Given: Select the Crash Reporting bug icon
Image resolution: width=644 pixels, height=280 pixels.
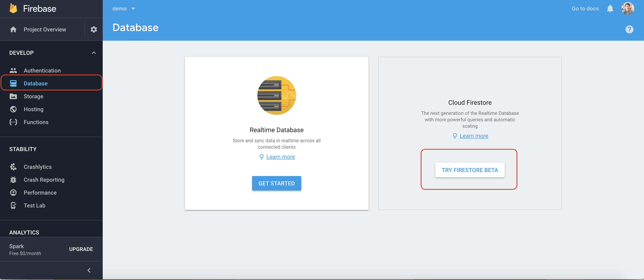Looking at the screenshot, I should [13, 180].
